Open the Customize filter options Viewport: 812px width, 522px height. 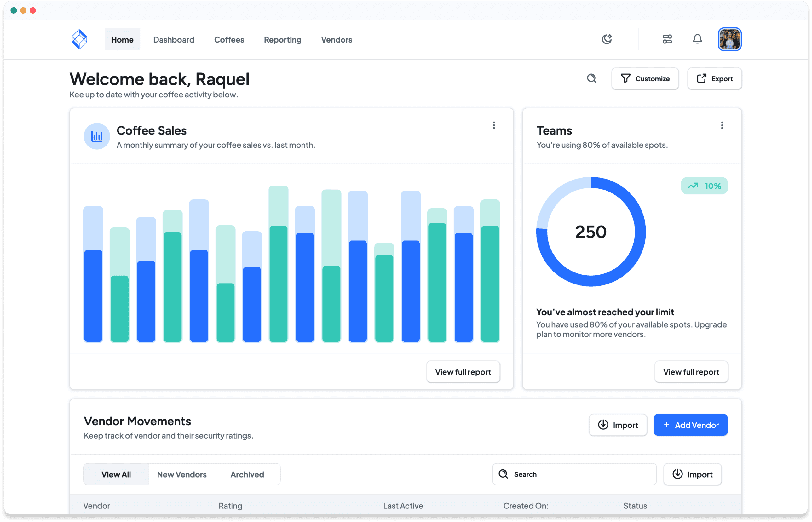(644, 78)
